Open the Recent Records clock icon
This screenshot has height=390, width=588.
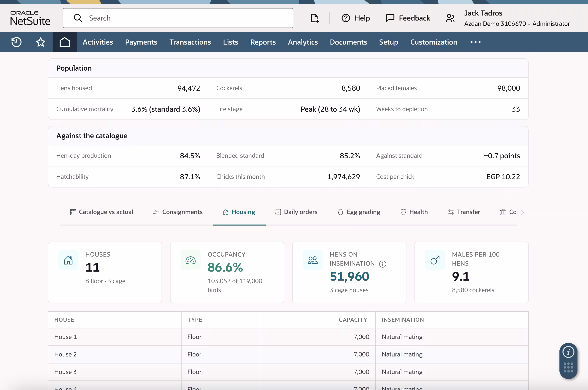(x=17, y=42)
